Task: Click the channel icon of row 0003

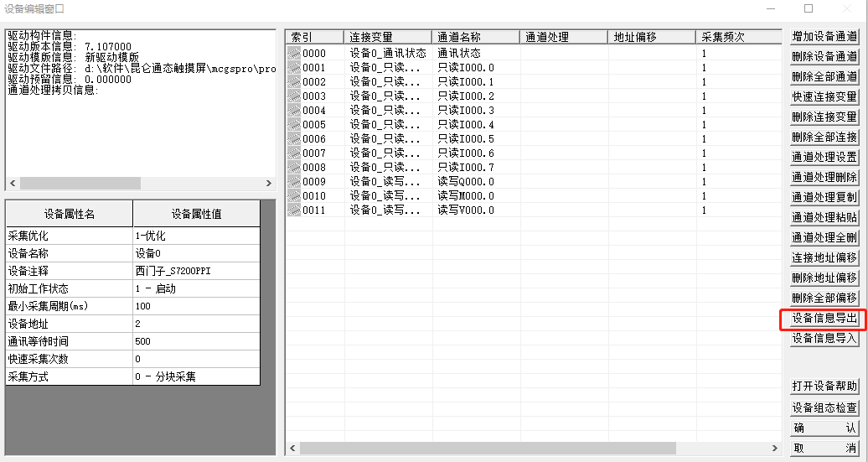Action: [x=294, y=96]
